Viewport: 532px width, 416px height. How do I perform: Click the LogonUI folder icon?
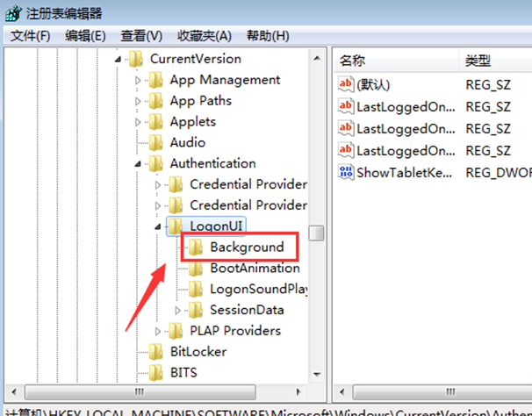pos(176,226)
